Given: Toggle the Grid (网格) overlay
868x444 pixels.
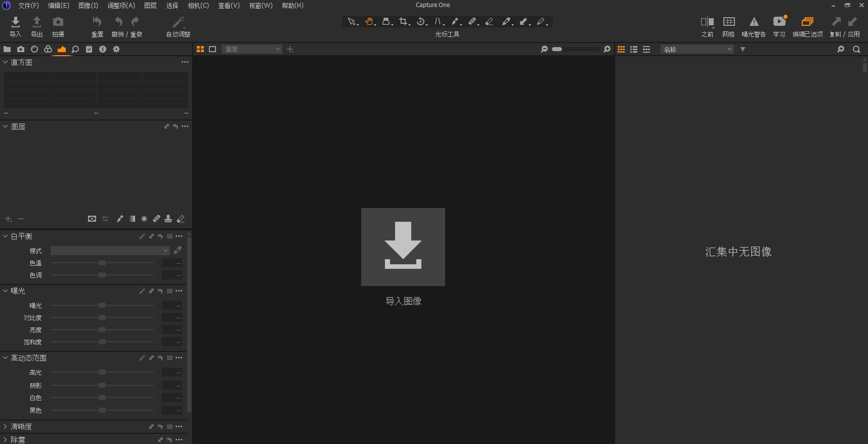Looking at the screenshot, I should point(728,22).
